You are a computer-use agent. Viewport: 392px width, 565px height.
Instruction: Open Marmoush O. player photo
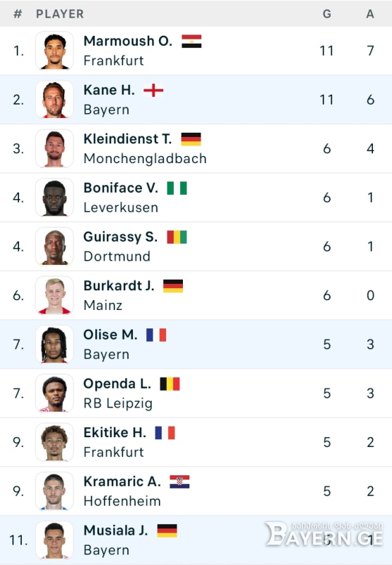(54, 50)
